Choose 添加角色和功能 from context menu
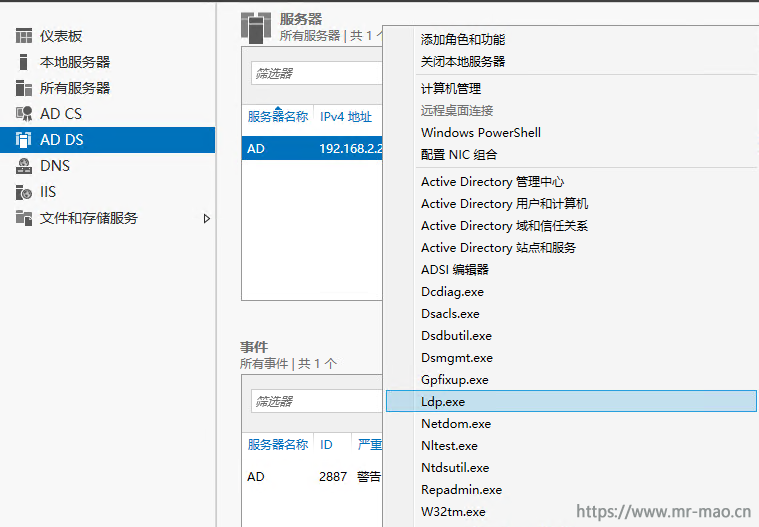 coord(463,40)
